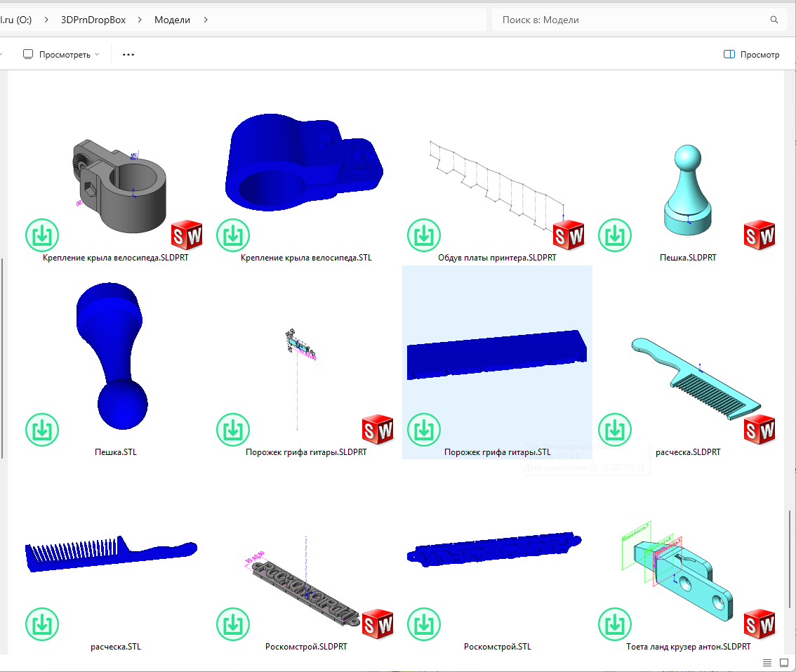Expand chevron after Модели in address bar
This screenshot has height=672, width=796.
pyautogui.click(x=206, y=20)
